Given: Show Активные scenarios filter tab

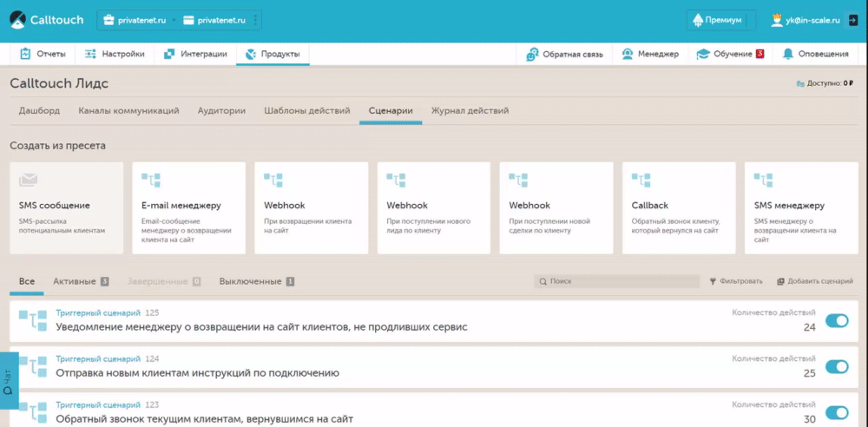Looking at the screenshot, I should coord(81,281).
